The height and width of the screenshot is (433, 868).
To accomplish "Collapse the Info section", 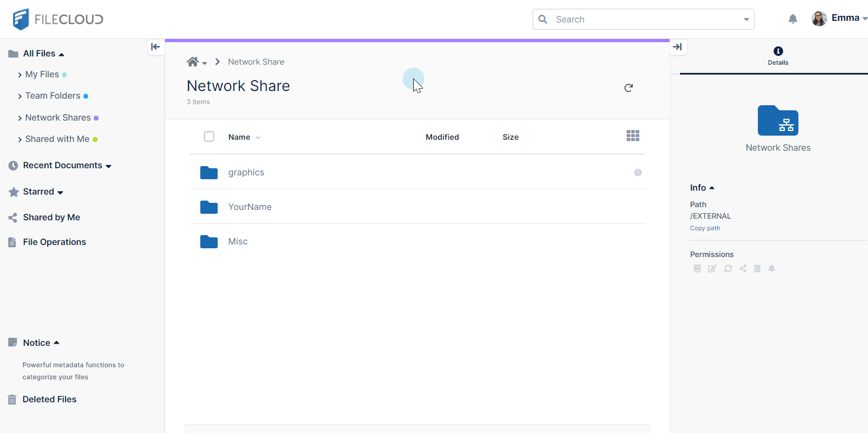I will coord(712,188).
